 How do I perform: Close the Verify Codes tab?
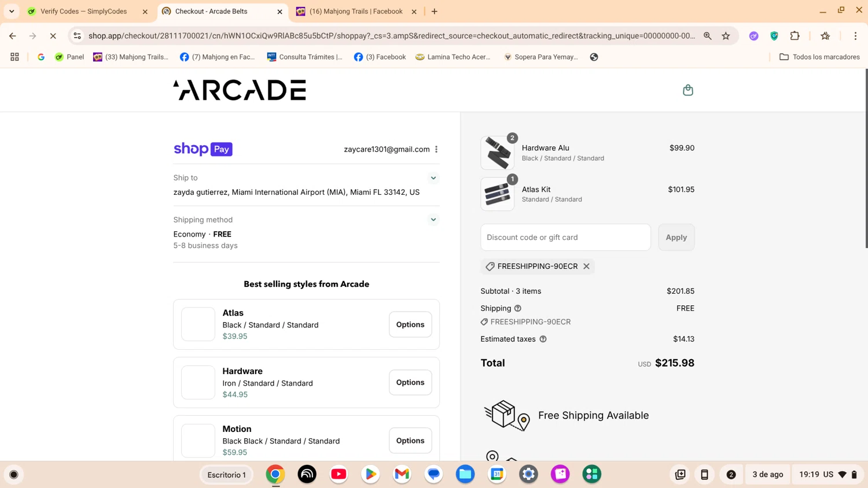click(x=145, y=12)
